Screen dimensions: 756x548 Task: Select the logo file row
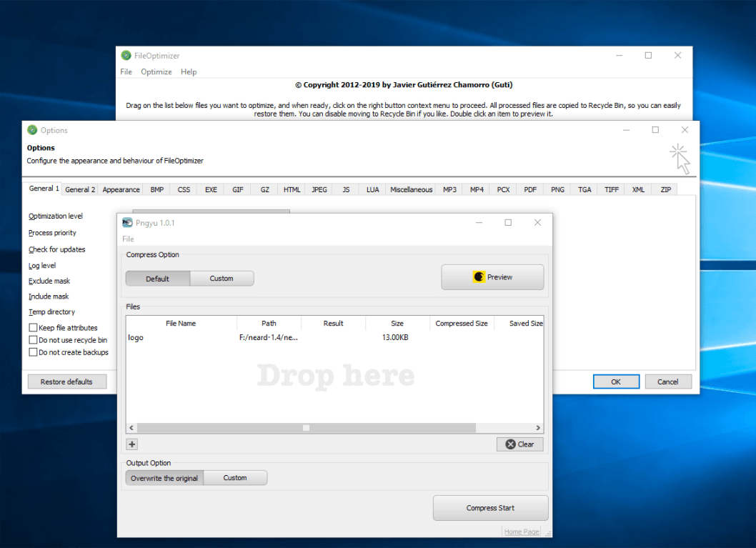tap(334, 337)
